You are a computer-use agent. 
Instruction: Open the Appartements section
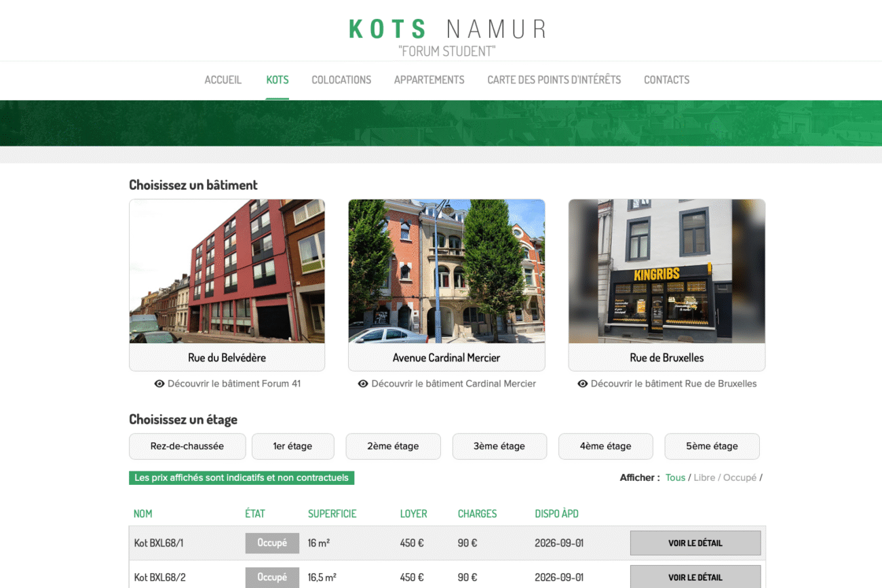429,80
